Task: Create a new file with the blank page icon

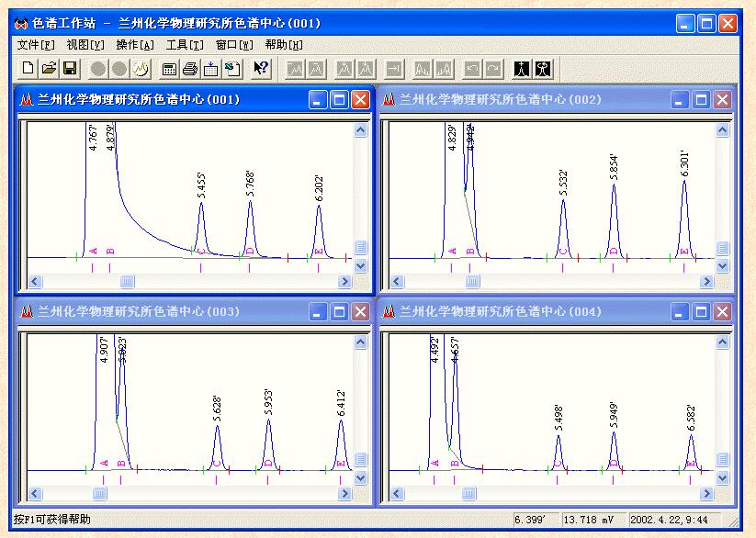Action: click(x=28, y=69)
